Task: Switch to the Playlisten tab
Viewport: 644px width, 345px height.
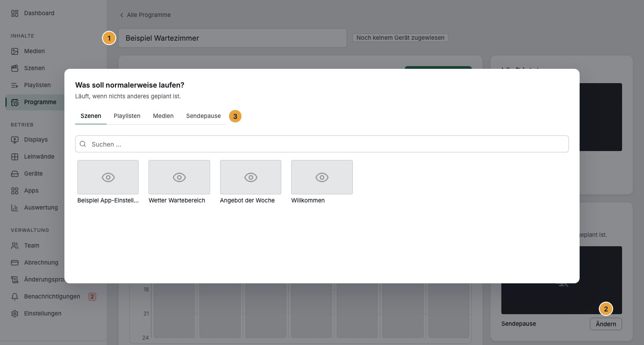Action: click(x=127, y=116)
